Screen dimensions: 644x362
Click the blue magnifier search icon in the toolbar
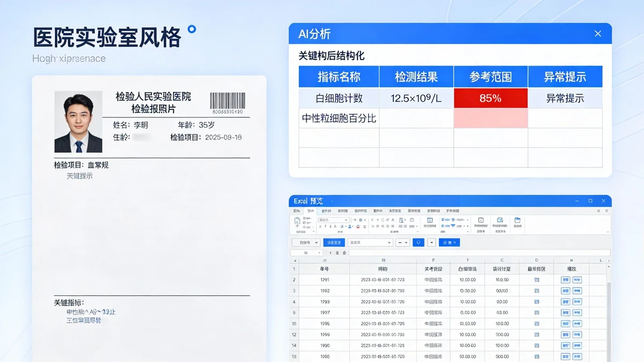(418, 242)
